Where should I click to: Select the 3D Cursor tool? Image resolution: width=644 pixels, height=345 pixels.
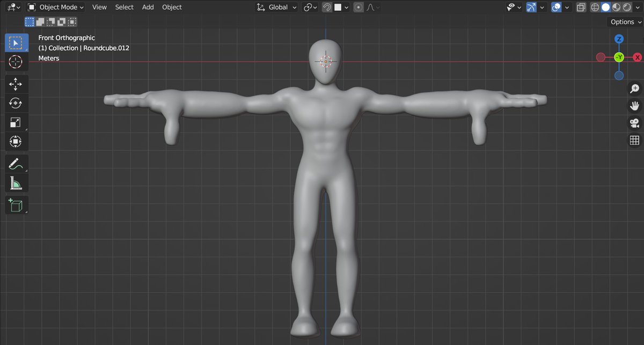(16, 62)
